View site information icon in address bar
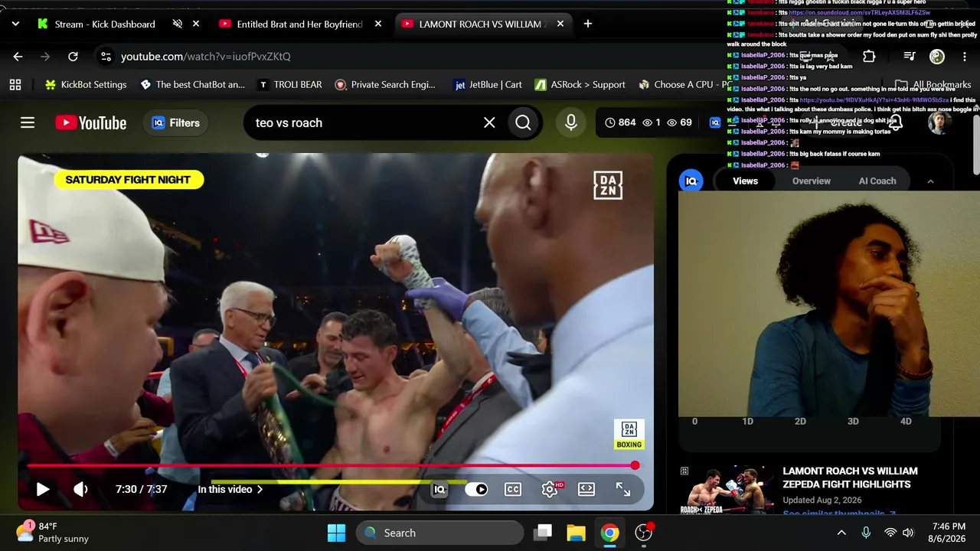The width and height of the screenshot is (980, 551). pos(106,57)
